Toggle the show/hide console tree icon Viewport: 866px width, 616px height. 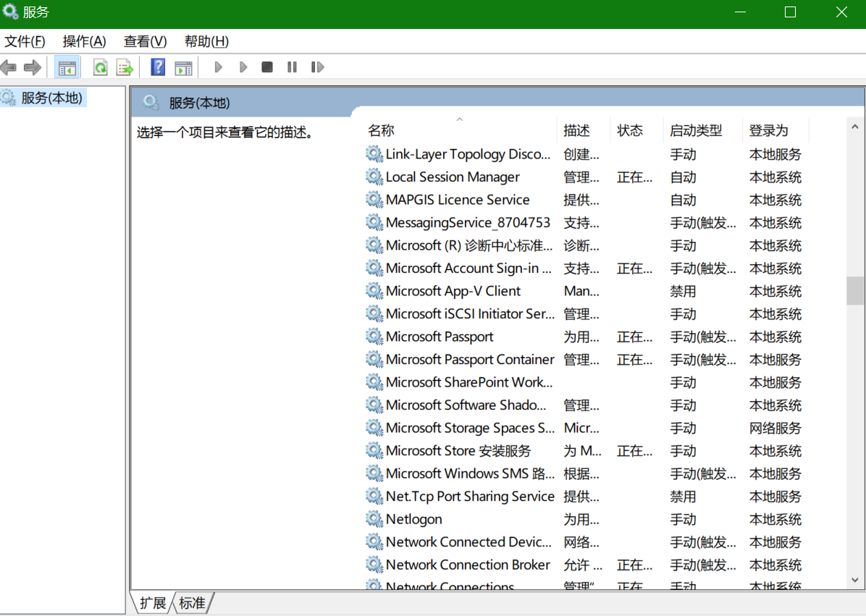click(67, 67)
